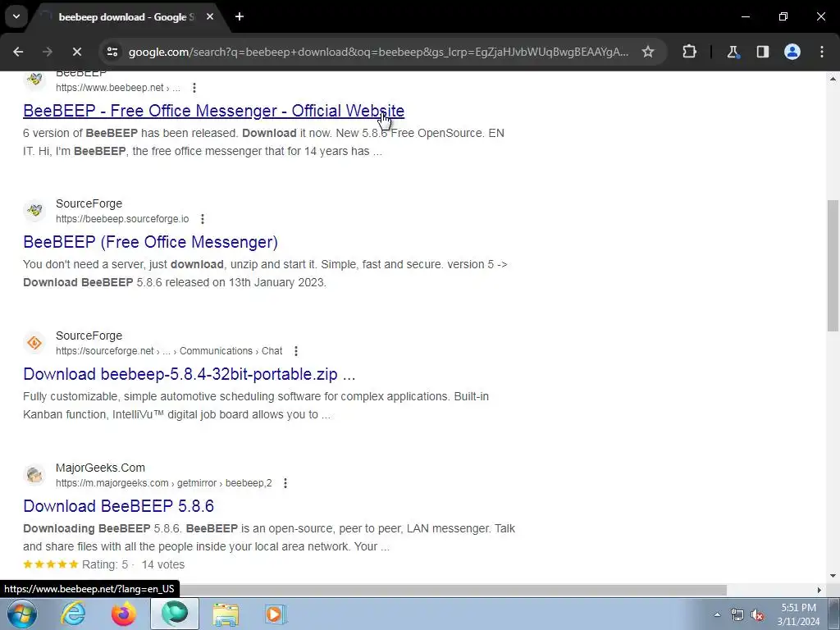
Task: Click orange SourceForge diamond favicon
Action: pos(34,342)
